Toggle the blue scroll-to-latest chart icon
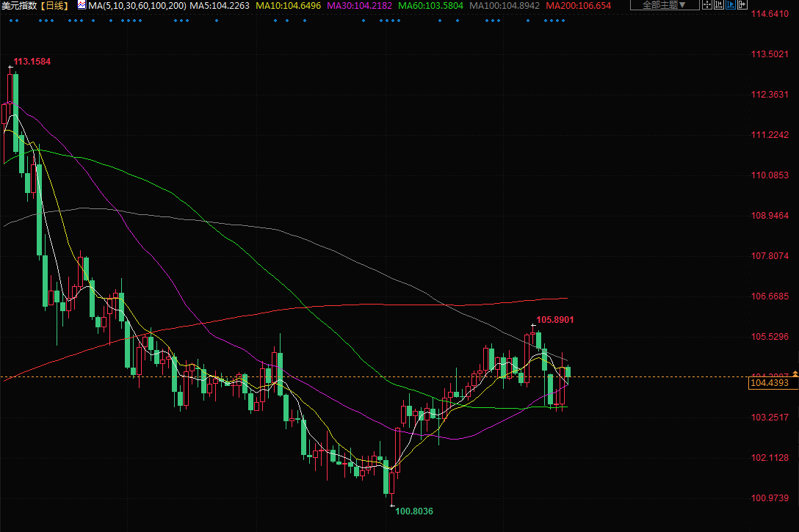The height and width of the screenshot is (532, 799). 730,5
